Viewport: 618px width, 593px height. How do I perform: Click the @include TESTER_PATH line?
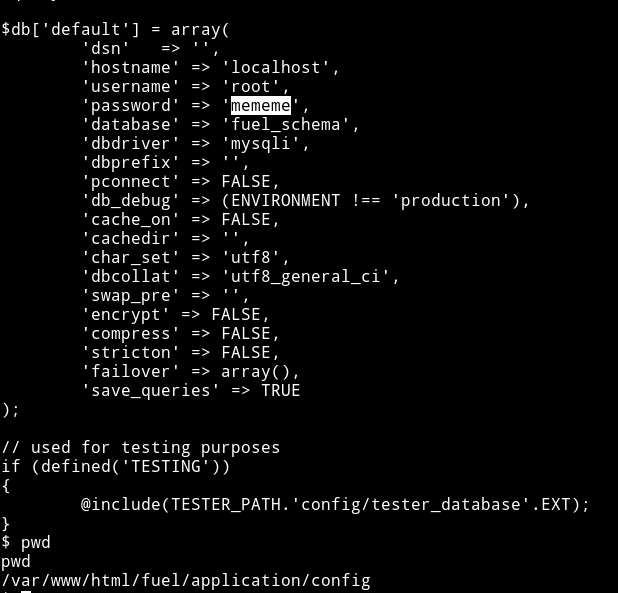[335, 505]
